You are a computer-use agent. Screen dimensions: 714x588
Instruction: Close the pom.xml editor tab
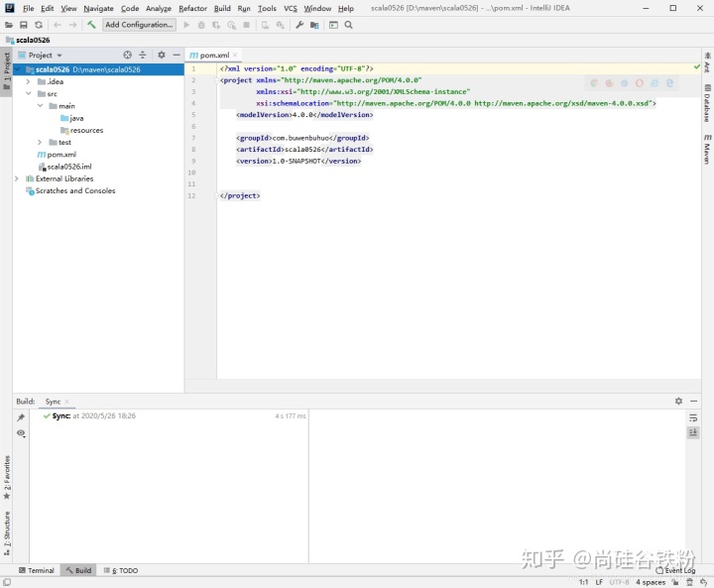tap(235, 56)
